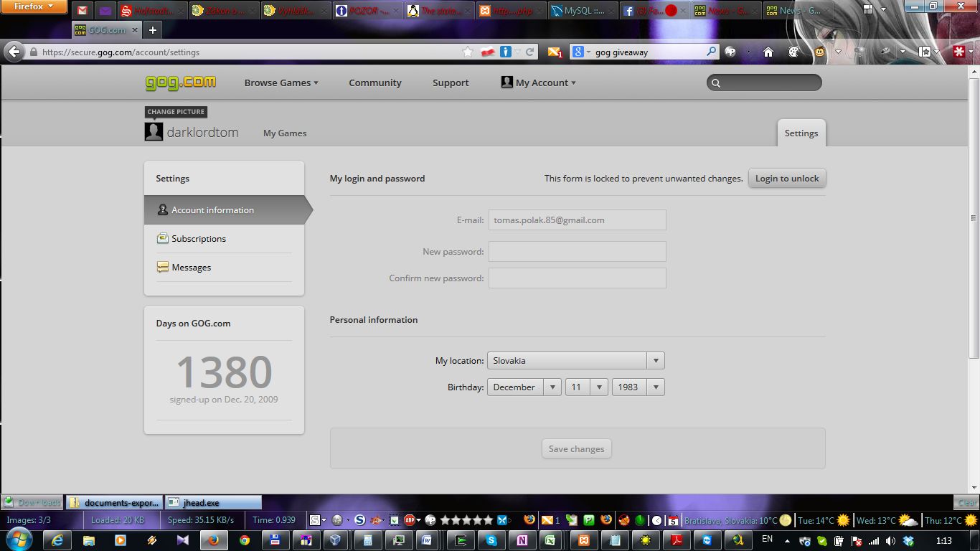
Task: Open the Firefox home page button
Action: click(768, 52)
